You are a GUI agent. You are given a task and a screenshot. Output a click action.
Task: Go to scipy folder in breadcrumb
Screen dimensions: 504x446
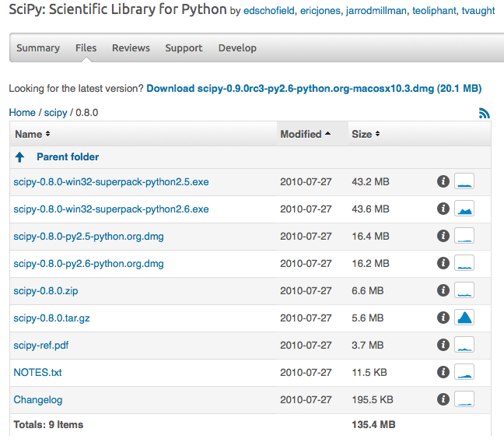[55, 113]
